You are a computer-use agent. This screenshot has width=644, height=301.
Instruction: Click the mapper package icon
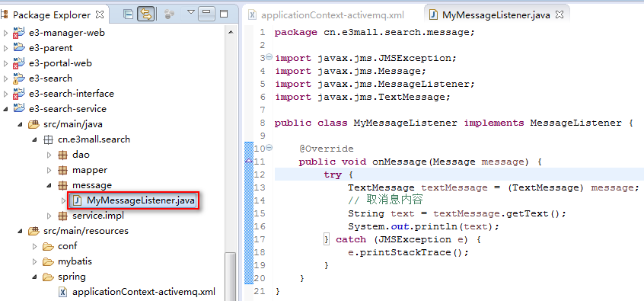click(62, 170)
